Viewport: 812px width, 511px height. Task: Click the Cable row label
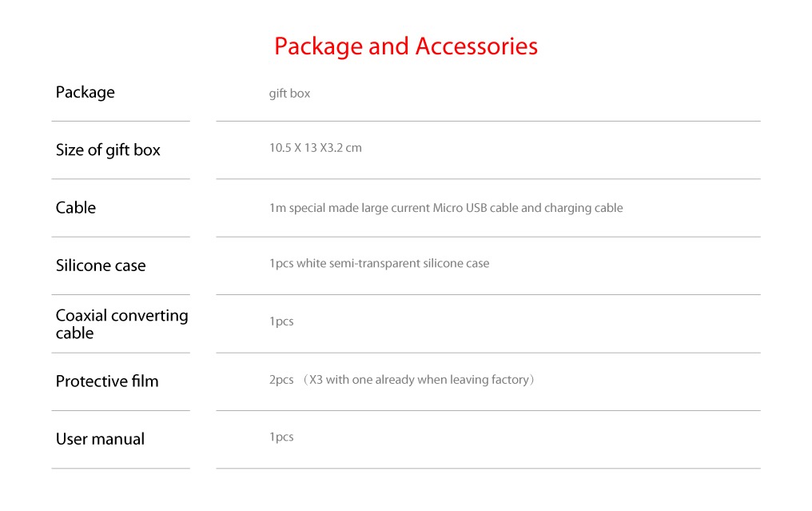pos(76,208)
